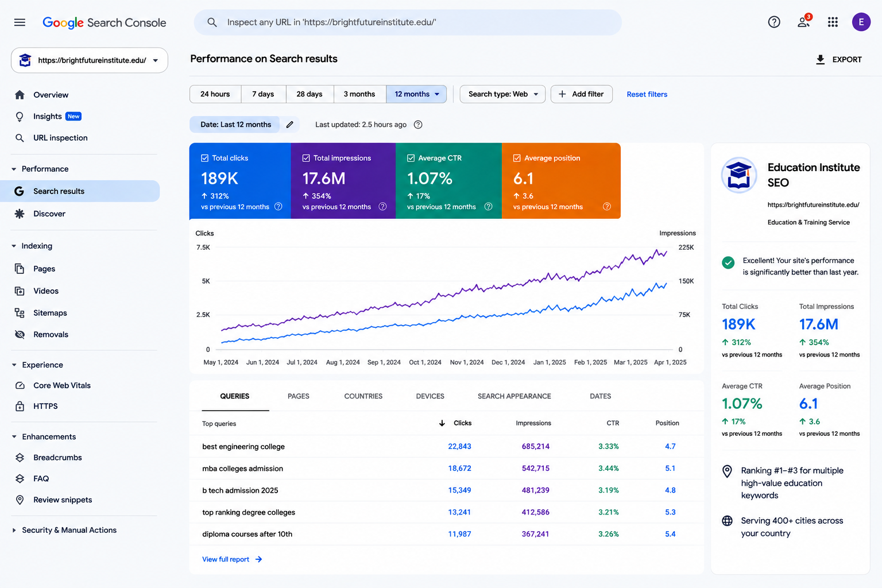Toggle the Total impressions checkbox
The width and height of the screenshot is (882, 588).
point(306,158)
